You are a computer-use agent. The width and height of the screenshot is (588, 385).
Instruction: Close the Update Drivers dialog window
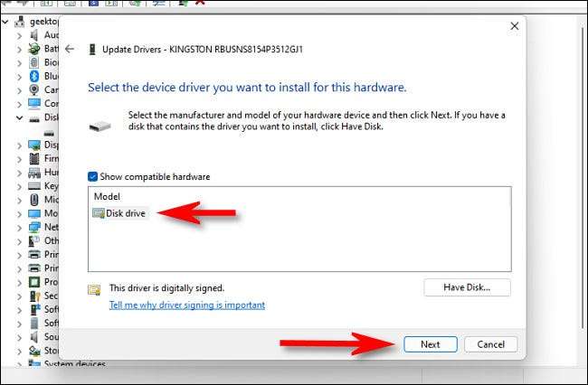click(x=515, y=26)
